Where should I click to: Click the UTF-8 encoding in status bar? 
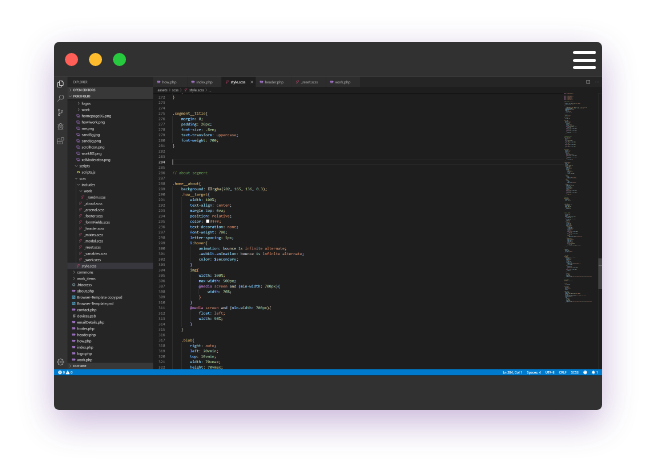549,372
